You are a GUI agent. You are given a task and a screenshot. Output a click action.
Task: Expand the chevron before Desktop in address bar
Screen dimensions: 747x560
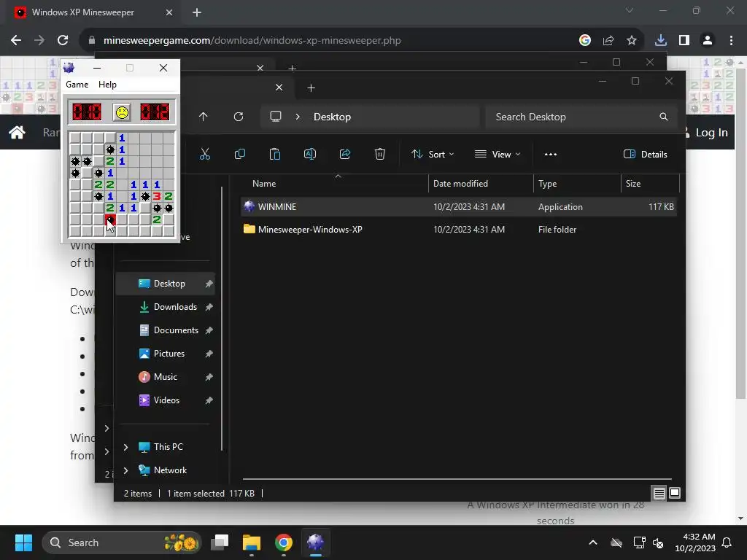[x=298, y=117]
